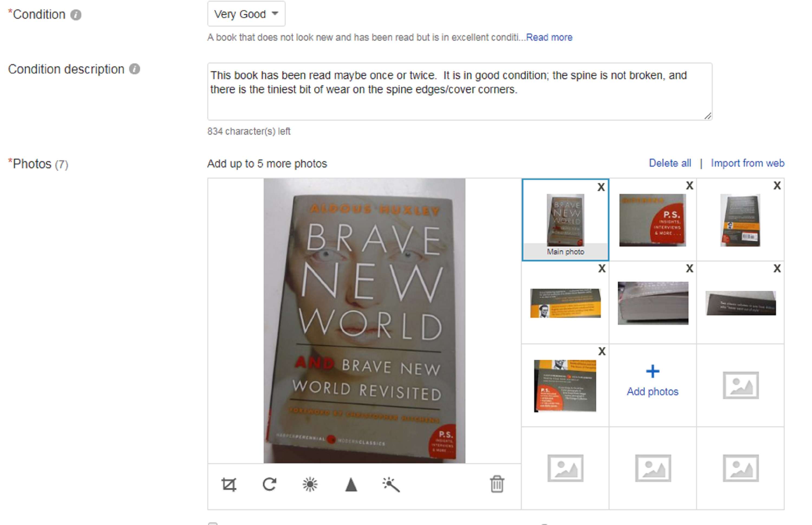Image resolution: width=812 pixels, height=525 pixels.
Task: Select the page edges thumbnail
Action: tap(653, 303)
